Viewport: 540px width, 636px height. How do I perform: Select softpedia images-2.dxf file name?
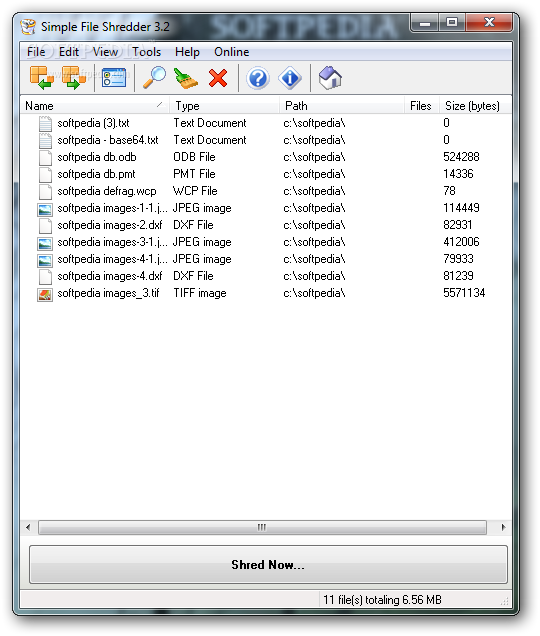pos(110,225)
